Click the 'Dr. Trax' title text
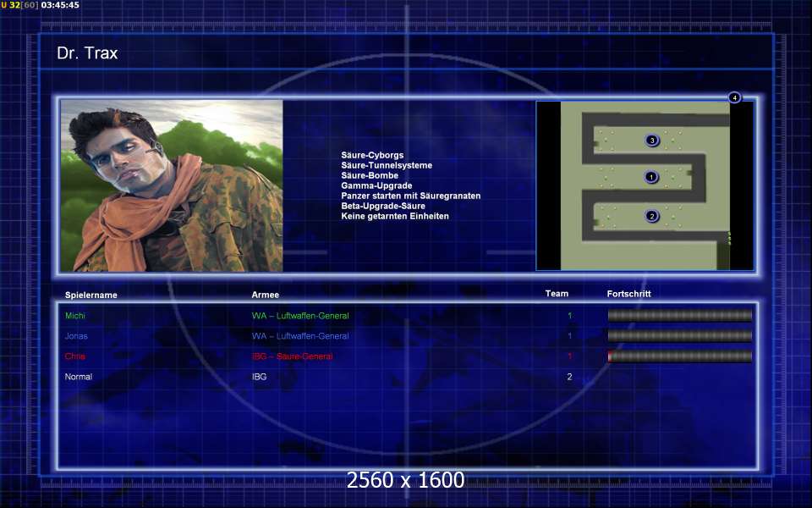Image resolution: width=812 pixels, height=508 pixels. 87,52
